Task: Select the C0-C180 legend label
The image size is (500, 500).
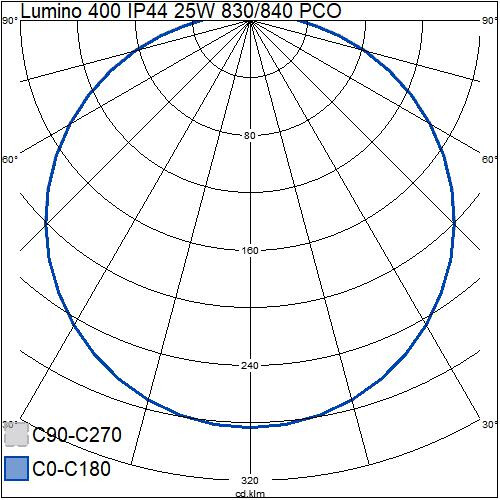Action: click(x=71, y=468)
